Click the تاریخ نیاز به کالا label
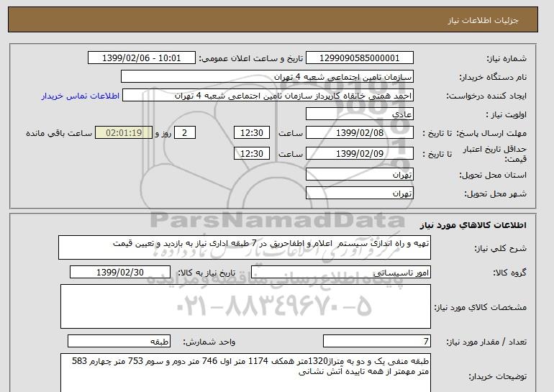The width and height of the screenshot is (554, 392). click(x=206, y=273)
